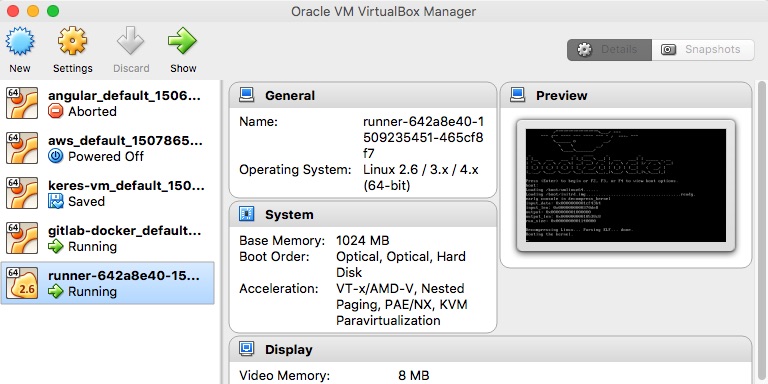Open the General section header
768x384 pixels.
click(x=363, y=95)
